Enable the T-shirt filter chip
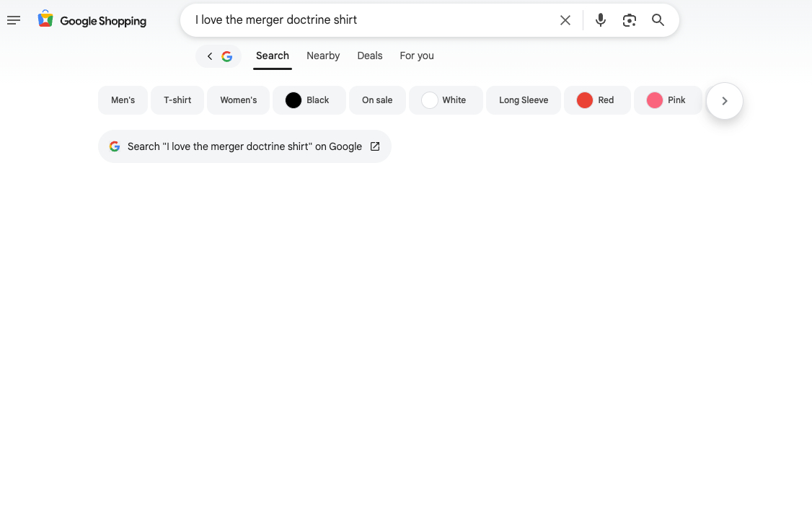 (x=177, y=100)
